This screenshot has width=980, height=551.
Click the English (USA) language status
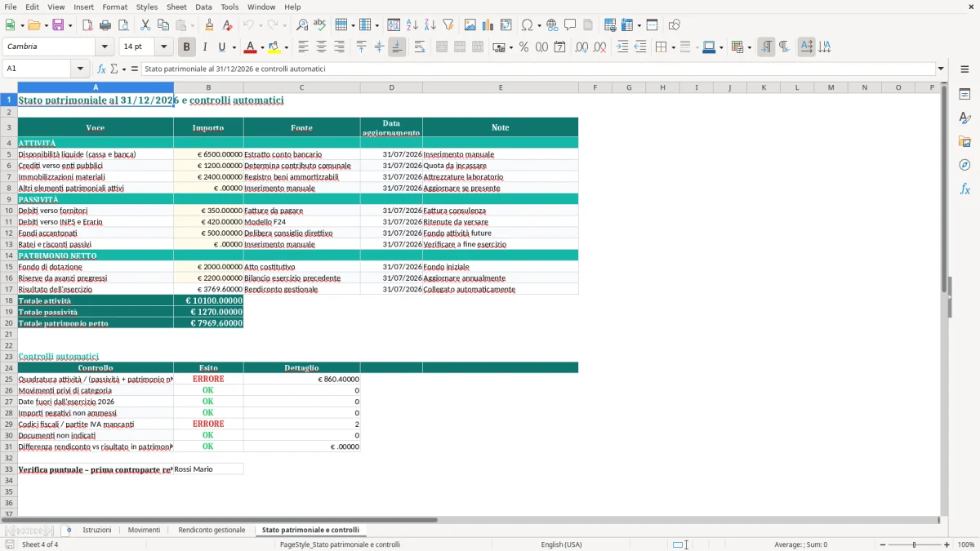coord(561,544)
